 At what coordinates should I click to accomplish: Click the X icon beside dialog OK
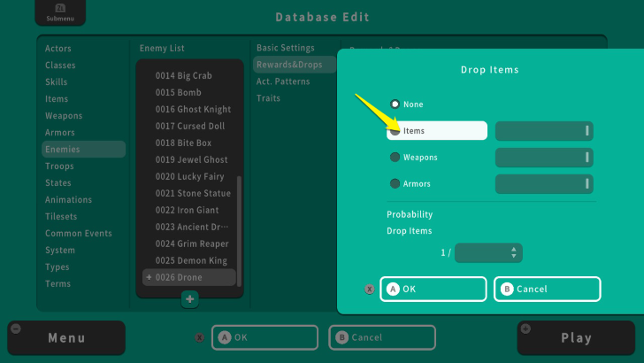pos(369,290)
